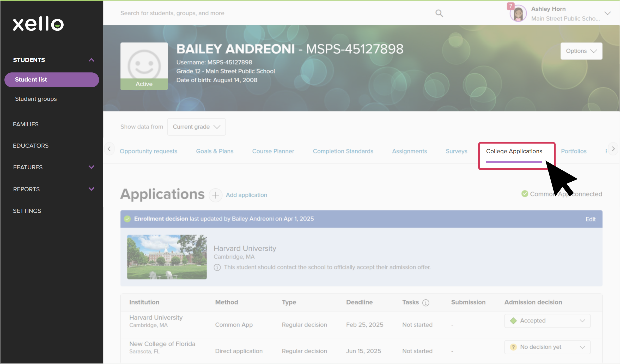Switch to the Portfolios tab
Image resolution: width=620 pixels, height=364 pixels.
click(574, 151)
